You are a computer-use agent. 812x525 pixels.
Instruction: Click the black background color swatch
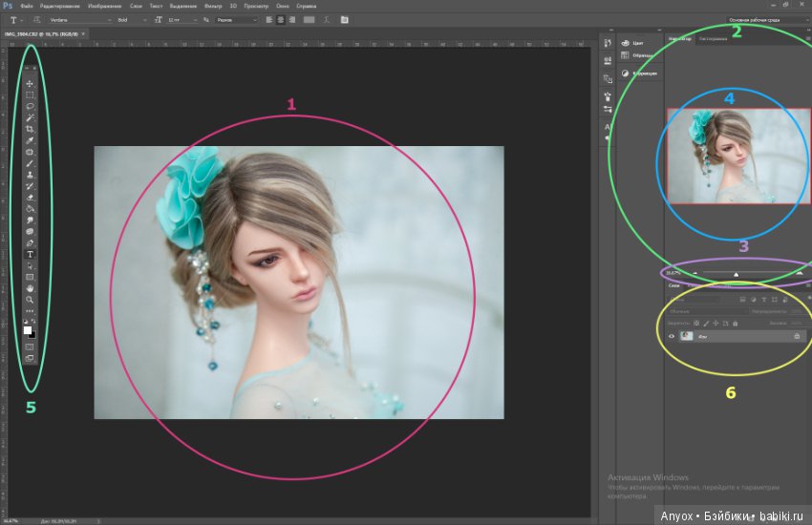[33, 336]
